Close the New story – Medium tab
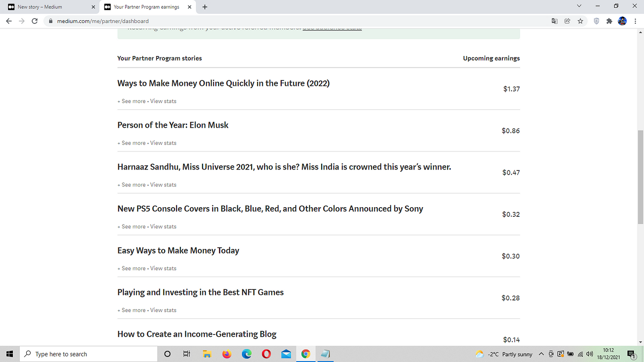This screenshot has width=644, height=362. [x=92, y=7]
